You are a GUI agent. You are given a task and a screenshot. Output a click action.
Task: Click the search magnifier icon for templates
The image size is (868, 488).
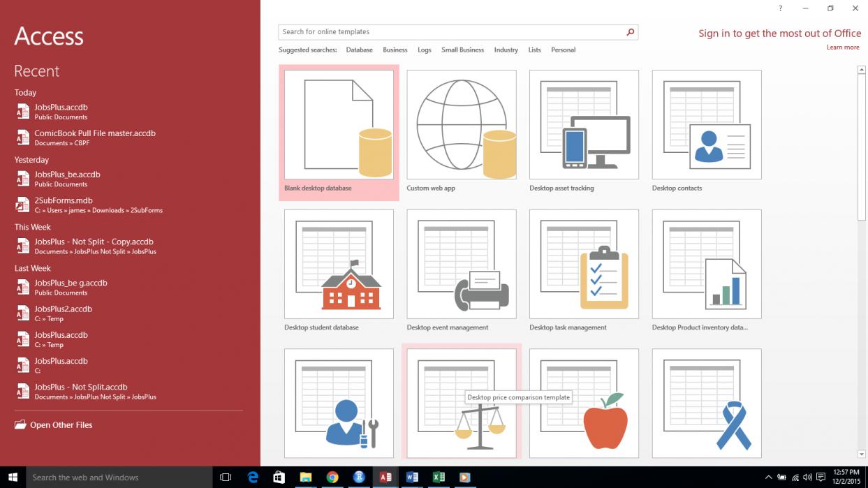click(631, 32)
